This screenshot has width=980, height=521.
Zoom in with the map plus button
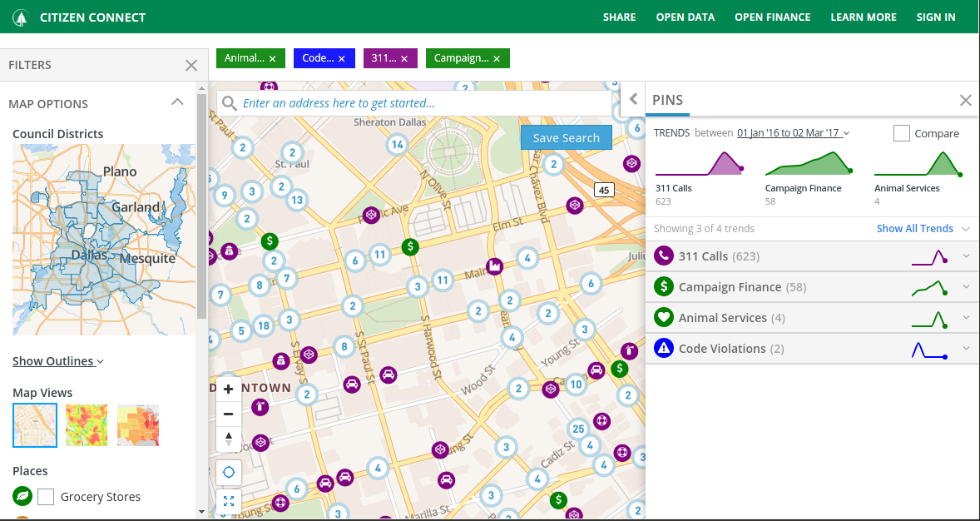coord(228,389)
